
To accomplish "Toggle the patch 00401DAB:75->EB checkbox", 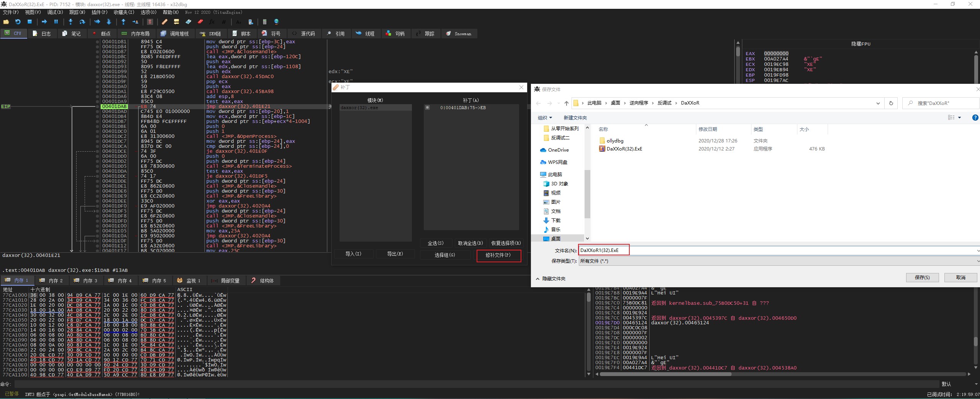I will (427, 108).
